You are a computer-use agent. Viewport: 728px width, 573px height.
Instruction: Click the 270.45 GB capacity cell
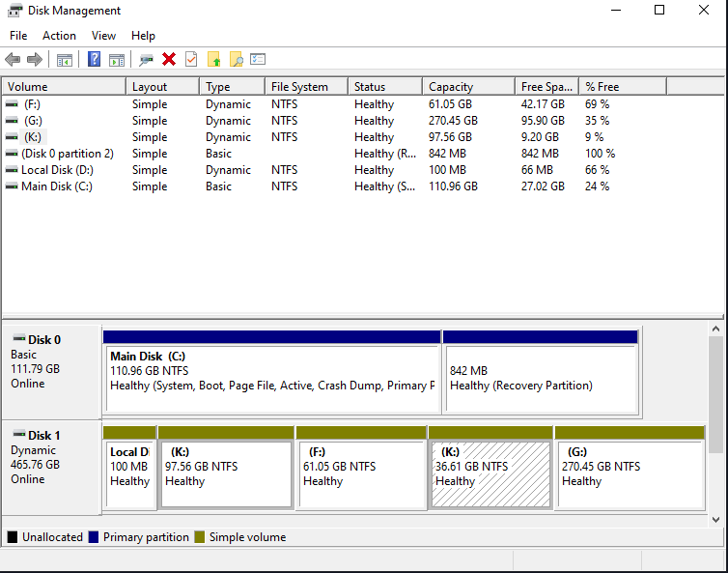pyautogui.click(x=453, y=121)
